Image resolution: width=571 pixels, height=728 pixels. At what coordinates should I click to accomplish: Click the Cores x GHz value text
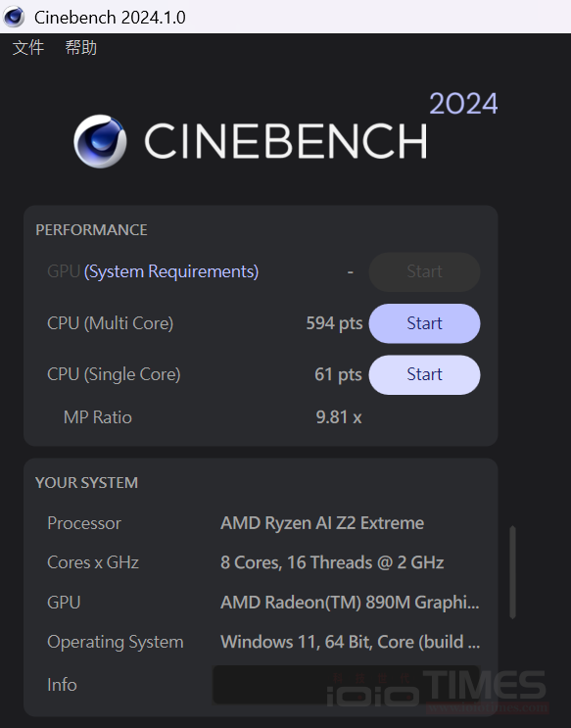pos(332,562)
